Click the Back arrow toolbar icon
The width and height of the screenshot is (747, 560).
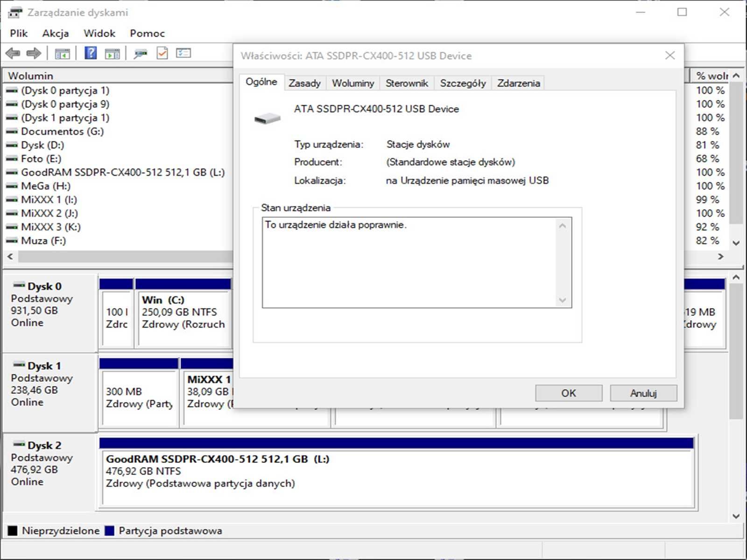13,53
